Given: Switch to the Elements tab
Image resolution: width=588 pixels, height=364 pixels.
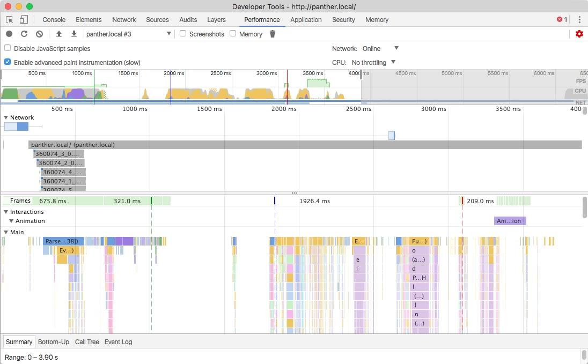Looking at the screenshot, I should 89,19.
